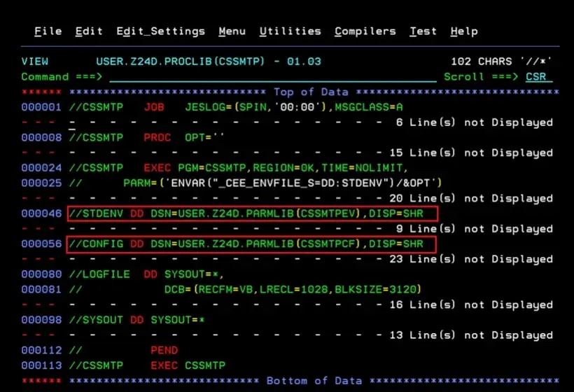Click the '23 Line(s) not Displayed' excluded row
The height and width of the screenshot is (392, 574).
287,259
